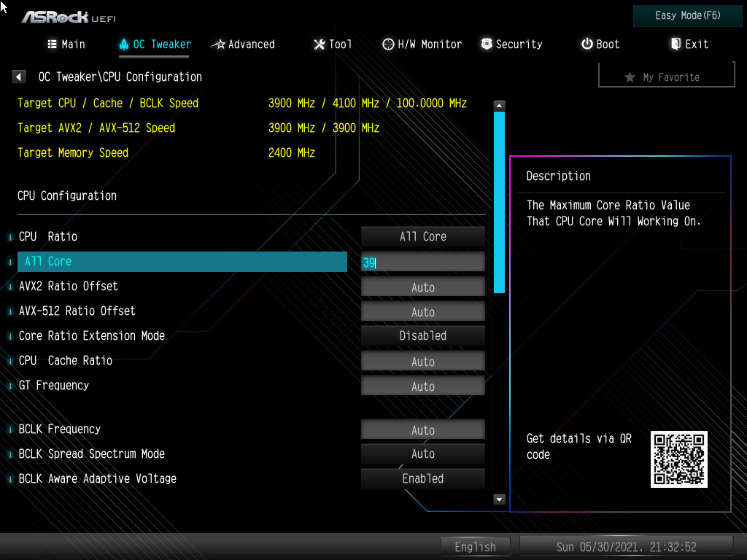Click the star icon in My Favorite
This screenshot has height=560, width=747.
click(630, 77)
